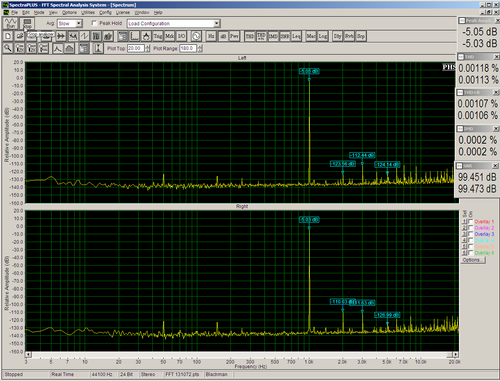
Task: Toggle the THD utility toolbar button
Action: pyautogui.click(x=249, y=36)
